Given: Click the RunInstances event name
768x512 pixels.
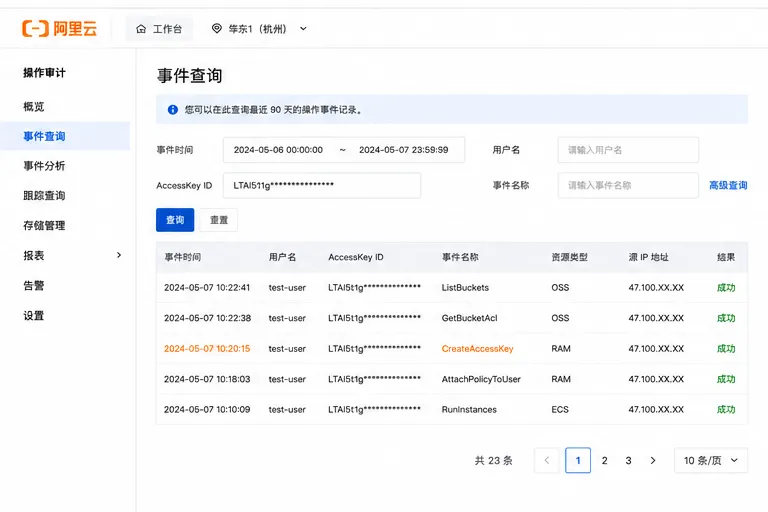Looking at the screenshot, I should tap(469, 410).
